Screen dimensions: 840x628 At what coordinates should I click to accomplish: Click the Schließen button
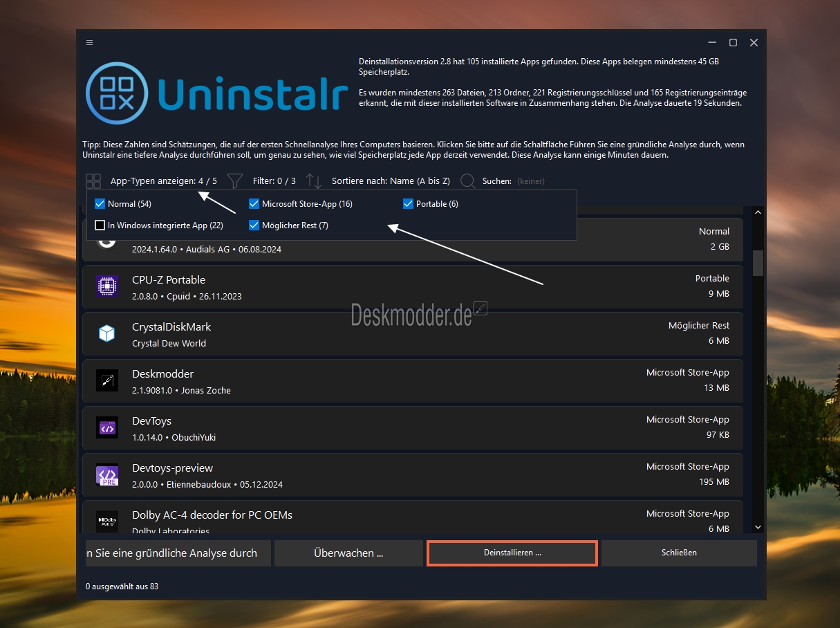(x=679, y=553)
